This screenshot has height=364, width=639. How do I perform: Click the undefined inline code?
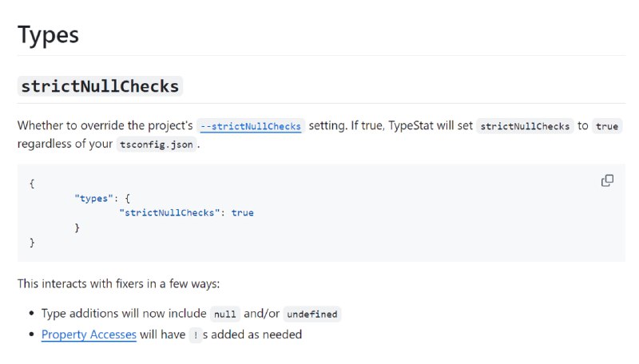pos(312,314)
